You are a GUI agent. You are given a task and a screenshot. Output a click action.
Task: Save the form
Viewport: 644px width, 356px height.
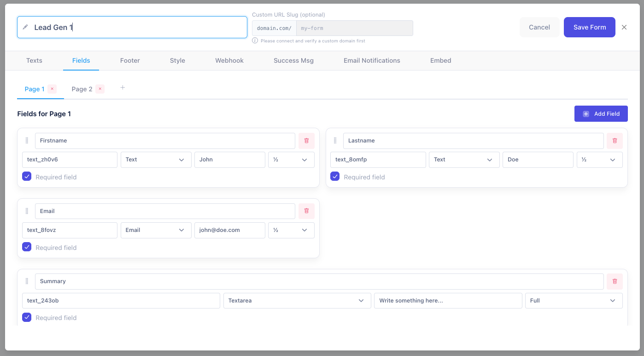point(589,27)
